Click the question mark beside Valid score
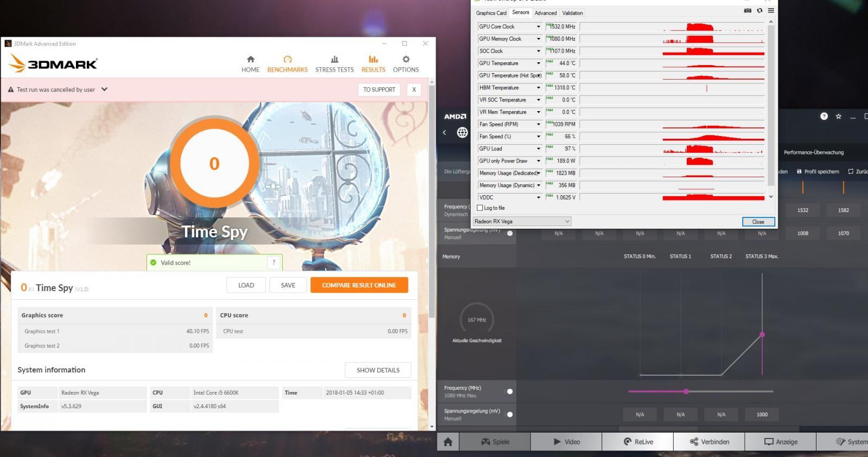This screenshot has height=457, width=868. click(274, 262)
